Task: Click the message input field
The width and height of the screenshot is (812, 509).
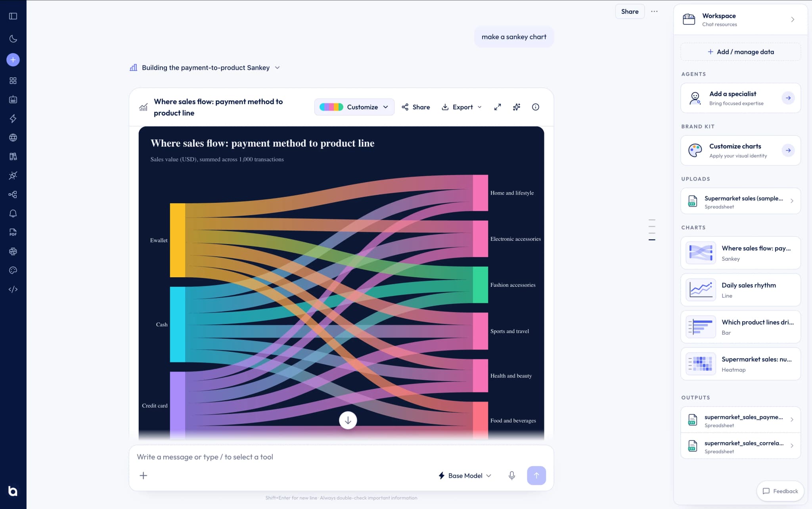Action: [x=341, y=457]
